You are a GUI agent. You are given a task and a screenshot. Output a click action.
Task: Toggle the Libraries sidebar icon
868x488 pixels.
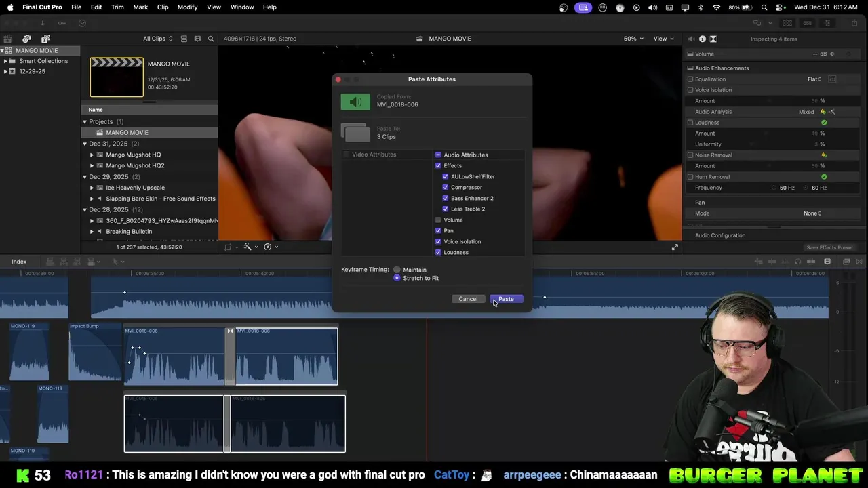pos(7,39)
